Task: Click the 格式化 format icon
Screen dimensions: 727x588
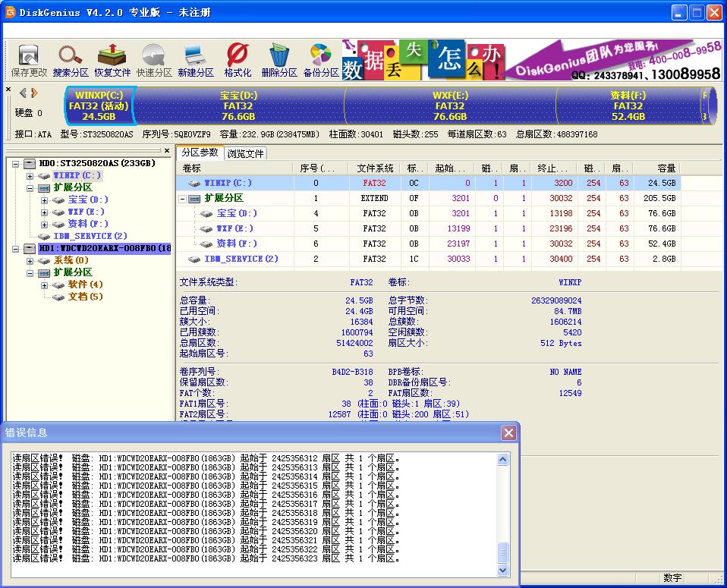Action: click(238, 60)
